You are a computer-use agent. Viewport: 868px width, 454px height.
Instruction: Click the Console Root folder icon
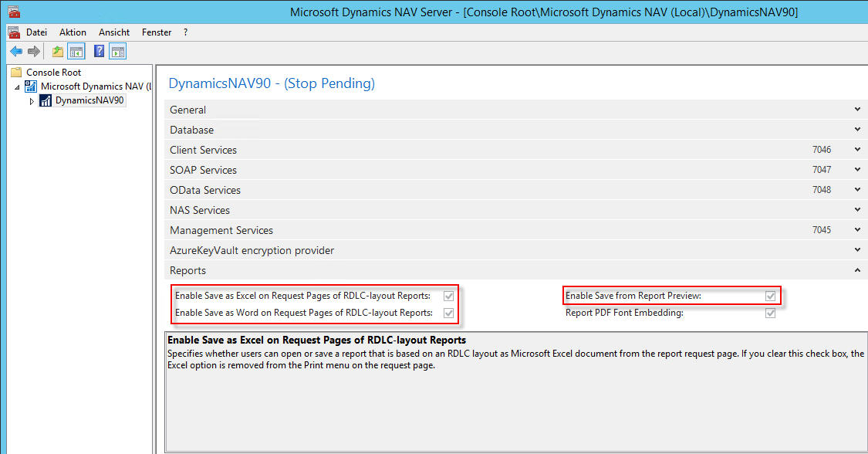tap(16, 72)
